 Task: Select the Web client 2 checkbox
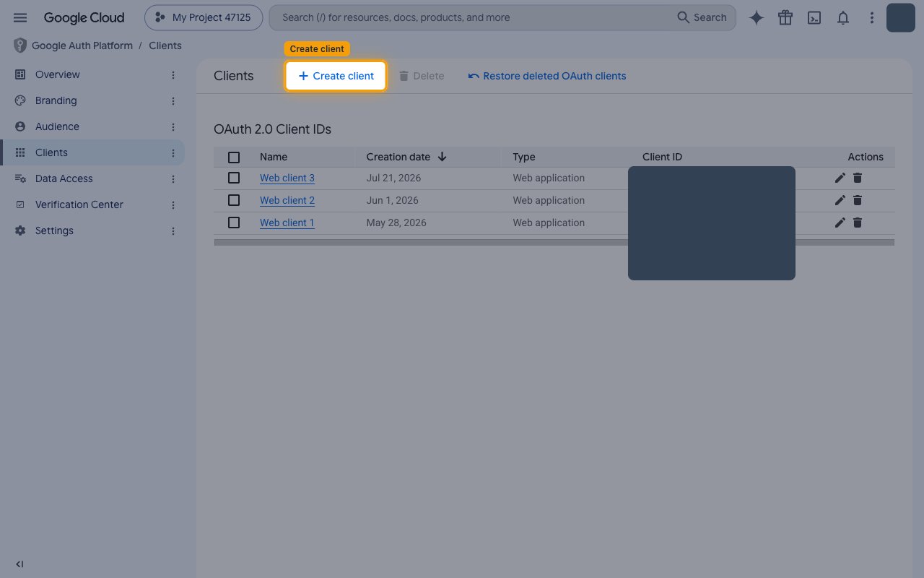pyautogui.click(x=234, y=200)
